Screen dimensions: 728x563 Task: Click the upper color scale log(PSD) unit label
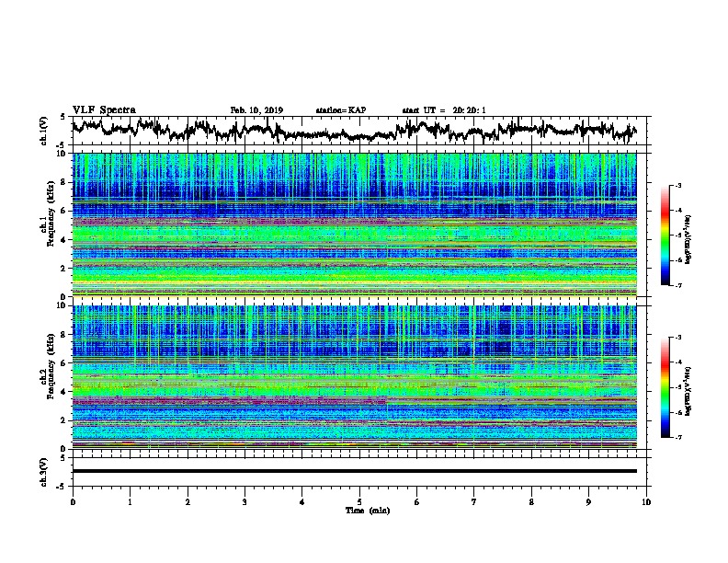(688, 240)
